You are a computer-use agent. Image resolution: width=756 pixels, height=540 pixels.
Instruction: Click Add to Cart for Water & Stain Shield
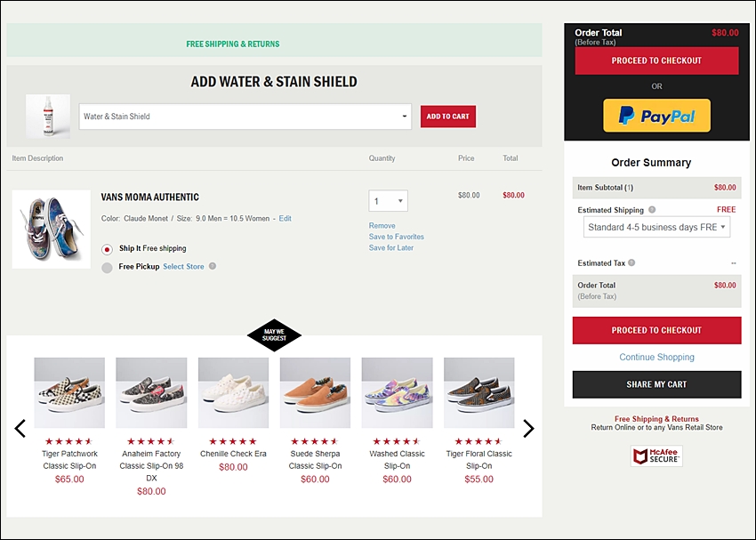pyautogui.click(x=448, y=117)
